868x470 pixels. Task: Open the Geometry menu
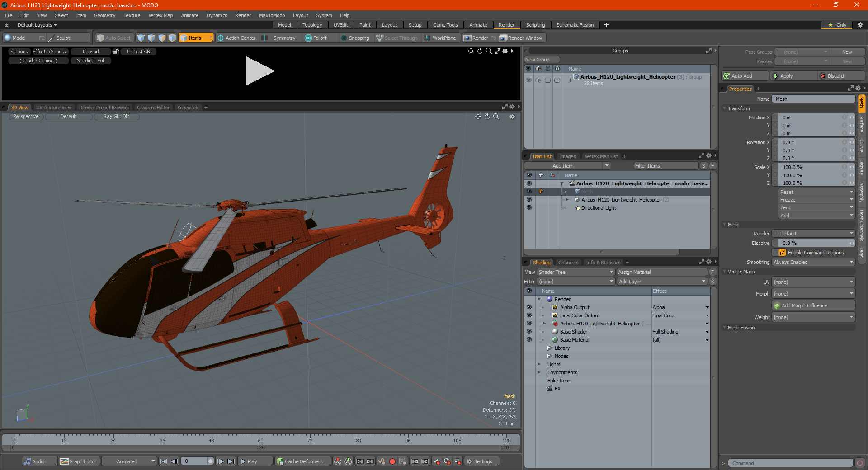[104, 15]
